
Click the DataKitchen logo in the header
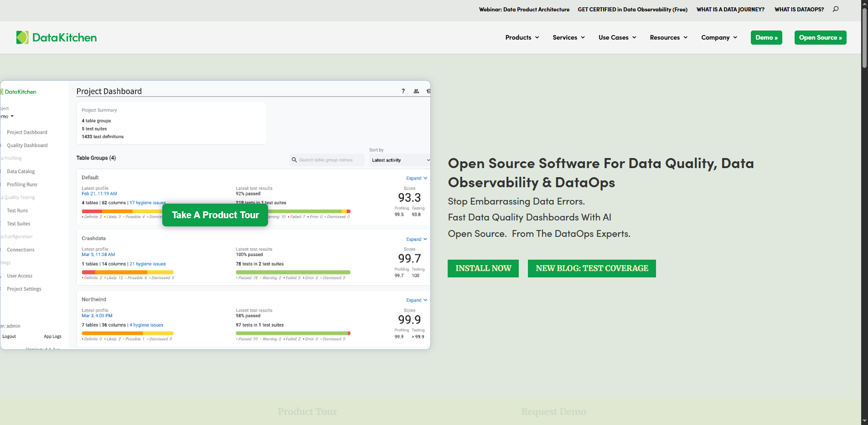click(57, 37)
